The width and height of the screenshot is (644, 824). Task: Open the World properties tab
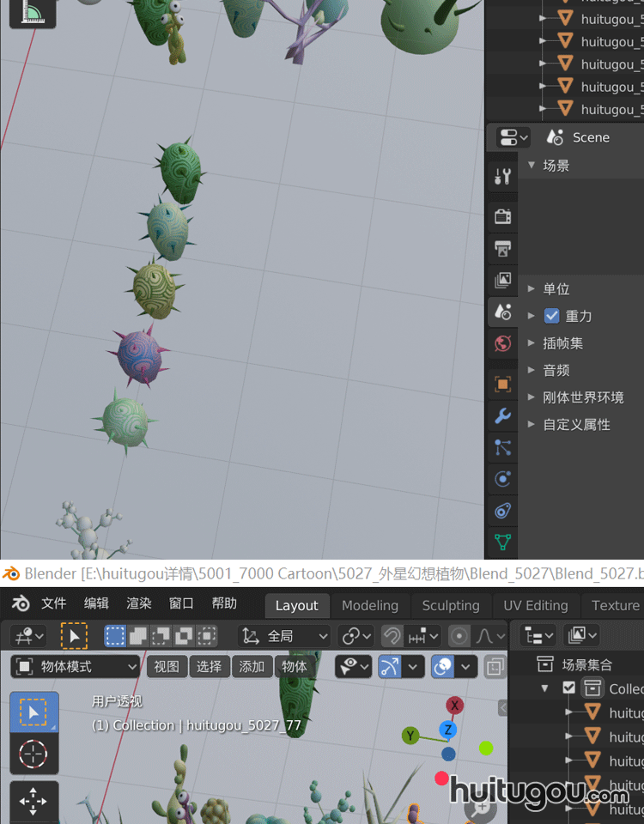point(502,343)
